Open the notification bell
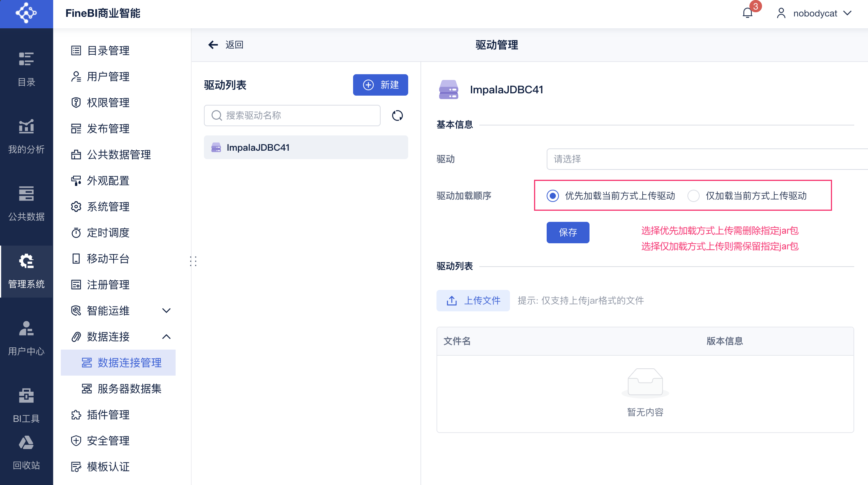Viewport: 868px width, 485px height. [x=747, y=13]
